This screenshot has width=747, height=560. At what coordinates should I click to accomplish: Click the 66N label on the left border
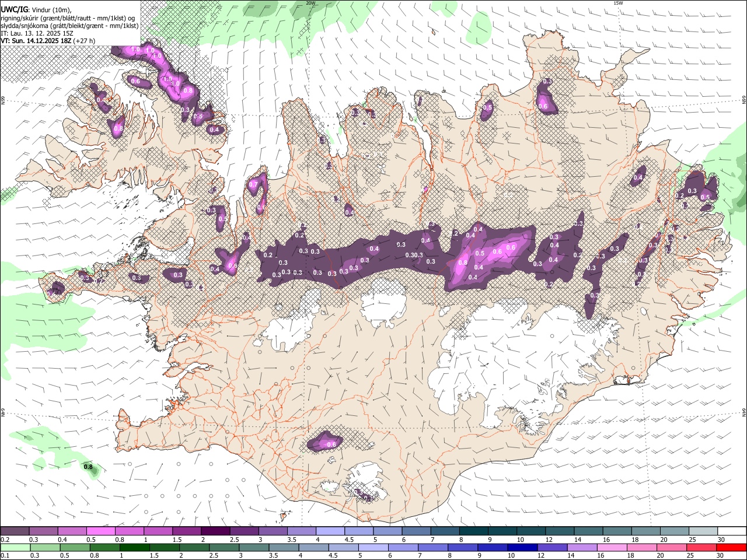(x=3, y=100)
